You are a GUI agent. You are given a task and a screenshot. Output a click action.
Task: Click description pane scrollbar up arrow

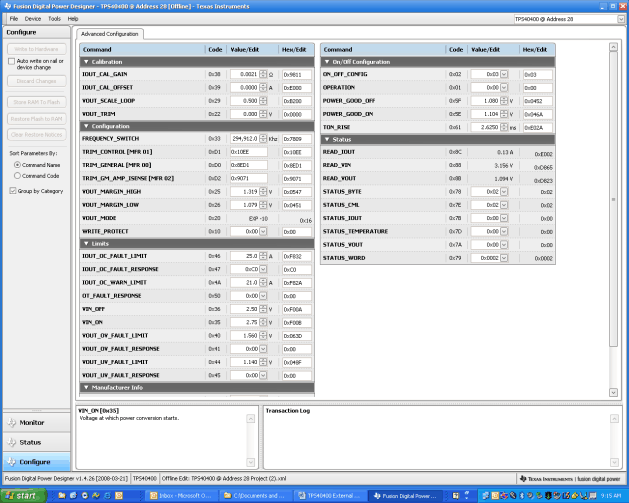point(251,419)
